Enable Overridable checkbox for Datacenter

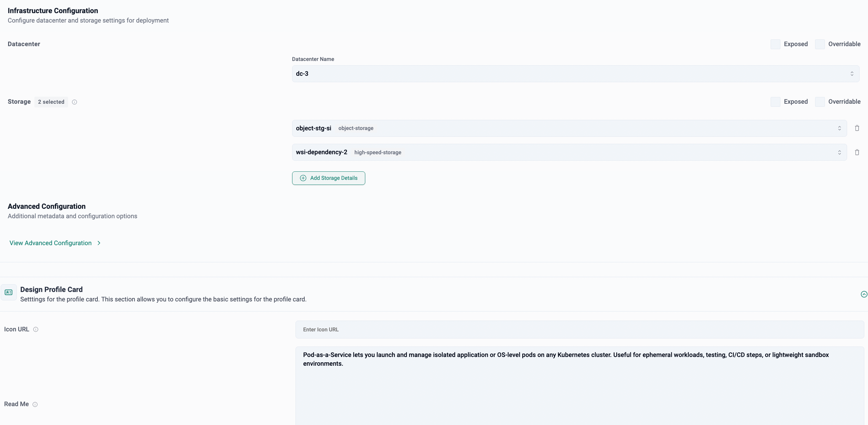[820, 44]
